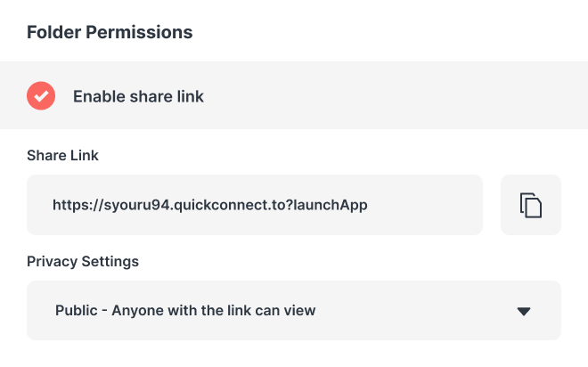Viewport: 588px width, 367px height.
Task: Click the Folder Permissions heading
Action: [110, 32]
